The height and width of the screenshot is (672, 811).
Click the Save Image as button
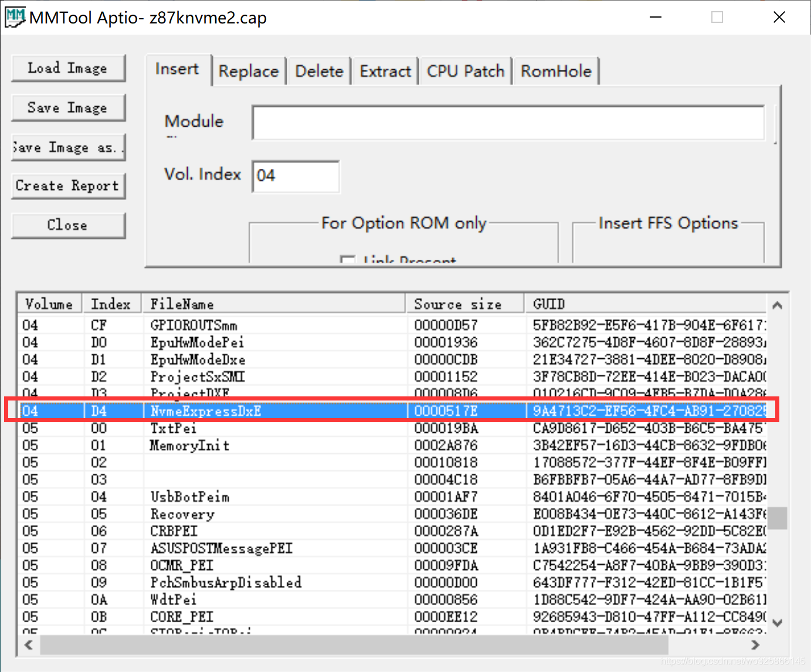[68, 148]
